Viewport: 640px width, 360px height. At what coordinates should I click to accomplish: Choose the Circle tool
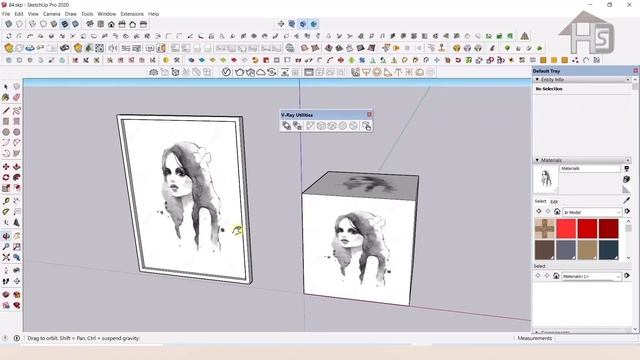[x=6, y=132]
